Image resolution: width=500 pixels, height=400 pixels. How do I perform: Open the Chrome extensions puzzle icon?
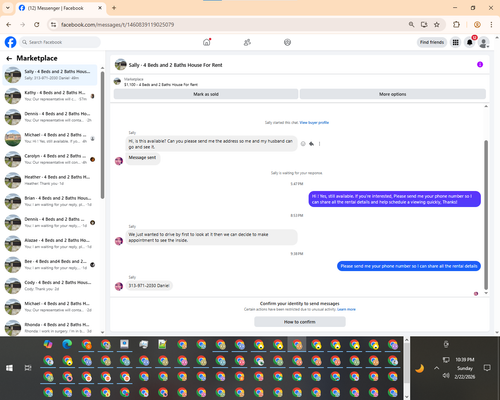456,24
